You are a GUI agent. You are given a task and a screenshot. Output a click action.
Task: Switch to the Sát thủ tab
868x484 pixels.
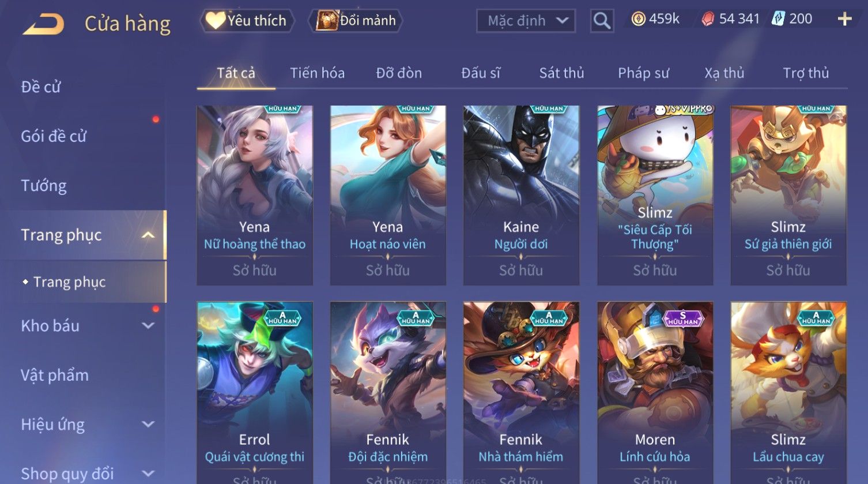click(x=561, y=73)
